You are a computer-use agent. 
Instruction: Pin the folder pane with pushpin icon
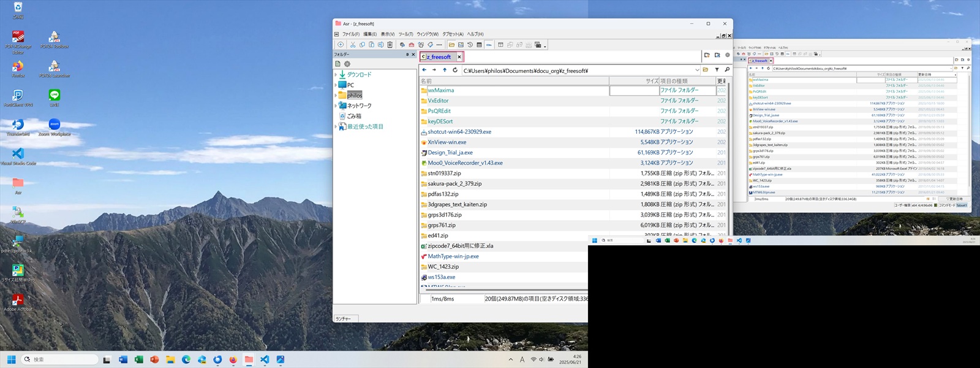[407, 54]
